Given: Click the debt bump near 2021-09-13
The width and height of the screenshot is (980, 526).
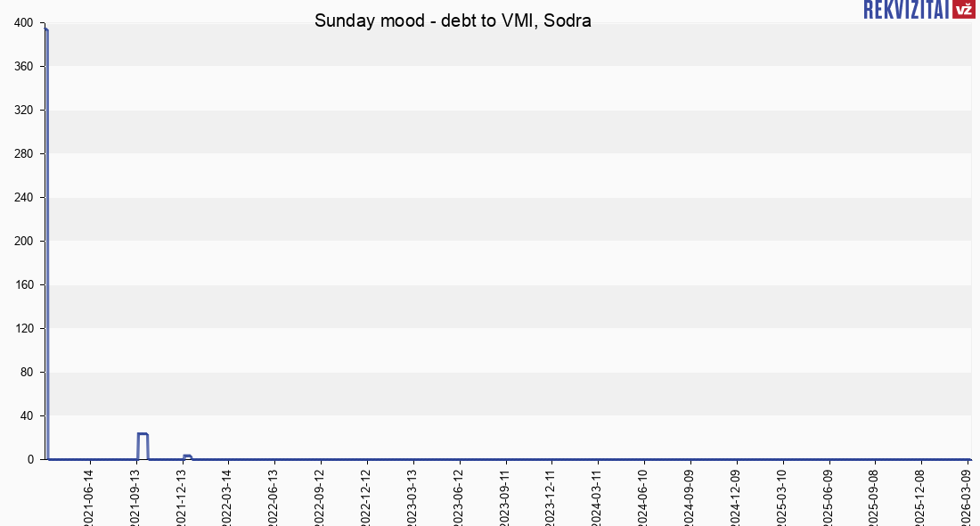Looking at the screenshot, I should pos(143,434).
